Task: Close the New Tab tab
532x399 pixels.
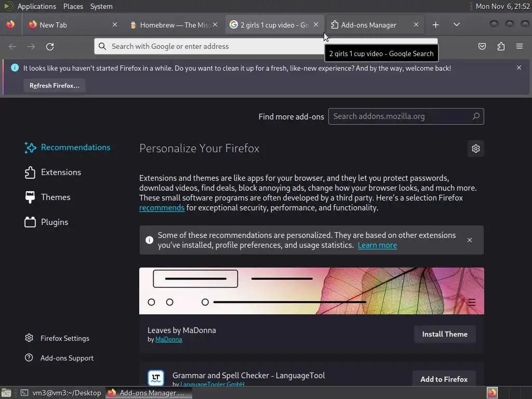Action: click(115, 24)
